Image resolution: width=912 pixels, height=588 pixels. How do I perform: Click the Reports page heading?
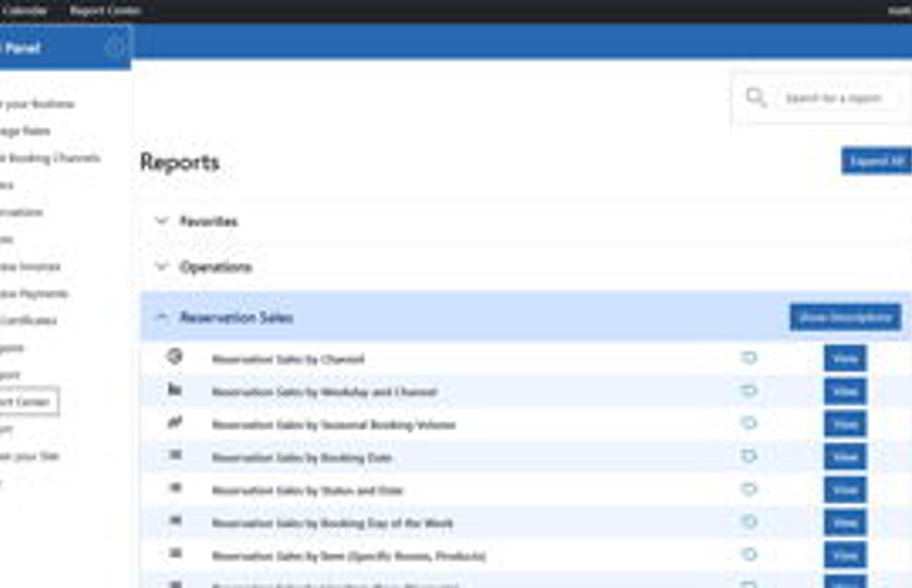click(x=180, y=162)
